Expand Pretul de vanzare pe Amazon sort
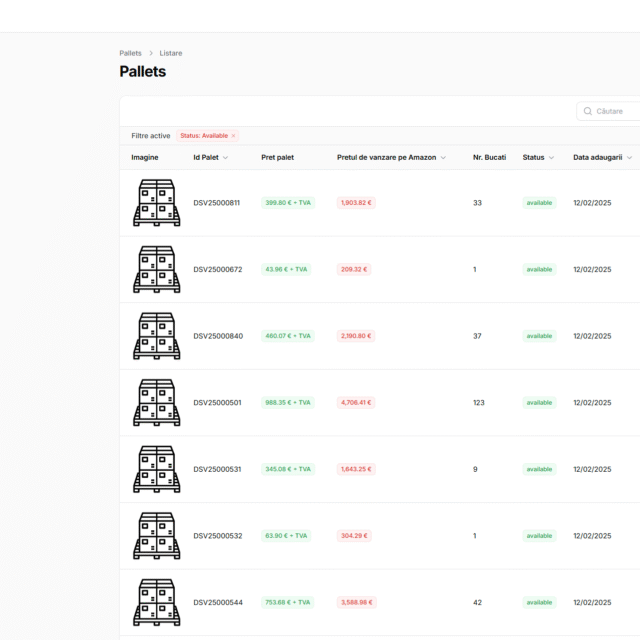Screen dimensions: 640x640 click(x=443, y=158)
